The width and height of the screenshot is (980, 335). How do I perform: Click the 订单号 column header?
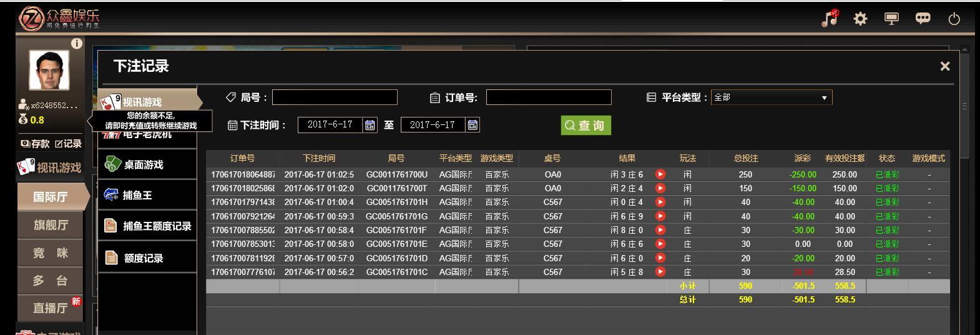[242, 159]
